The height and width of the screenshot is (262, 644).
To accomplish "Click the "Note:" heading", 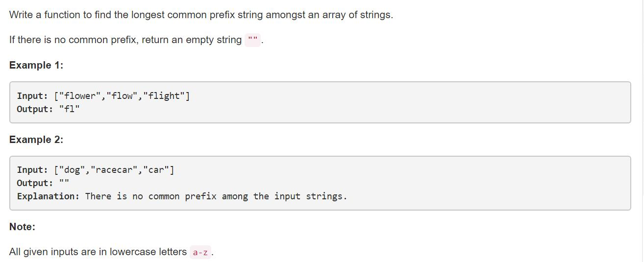I will [23, 227].
